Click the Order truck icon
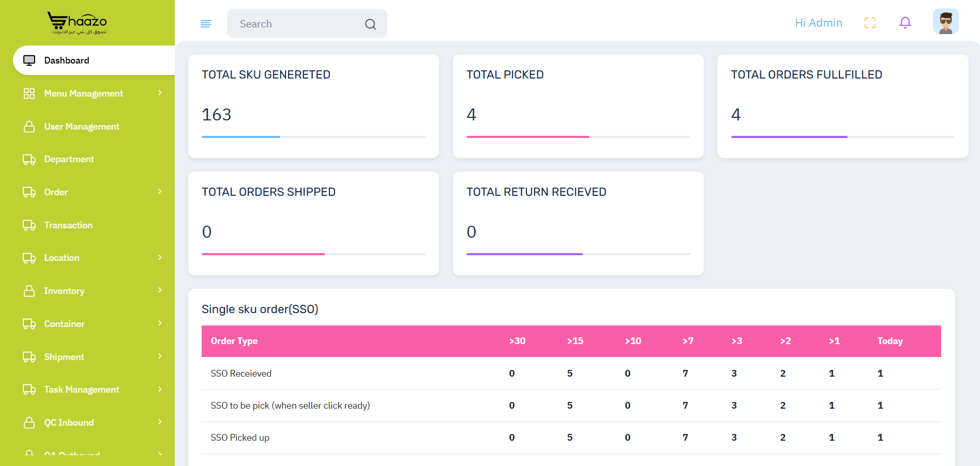Screen dimensions: 980x466 29,192
